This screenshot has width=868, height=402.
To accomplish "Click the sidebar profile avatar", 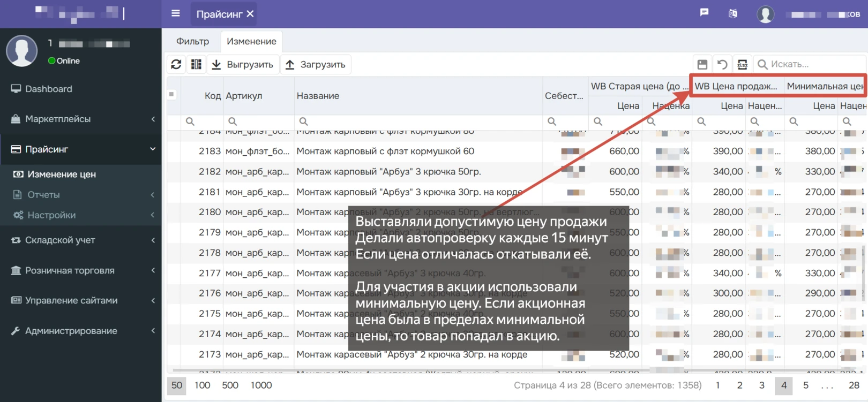I will tap(21, 51).
